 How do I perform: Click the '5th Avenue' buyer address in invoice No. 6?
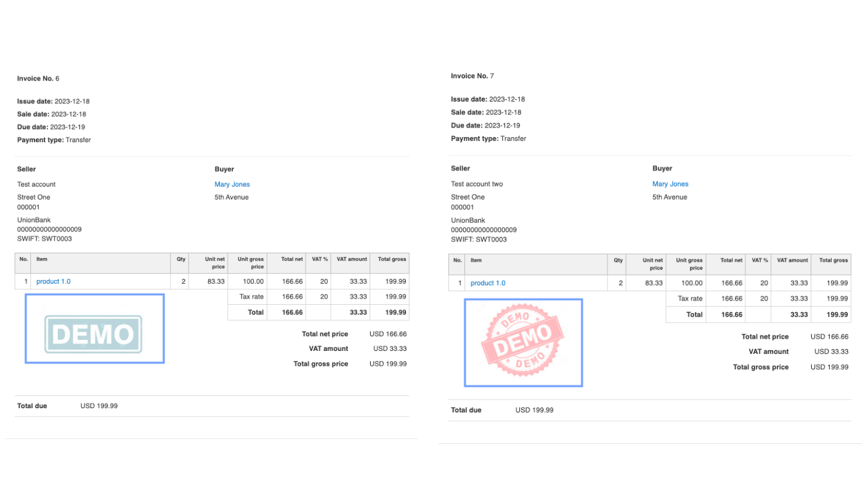point(232,198)
